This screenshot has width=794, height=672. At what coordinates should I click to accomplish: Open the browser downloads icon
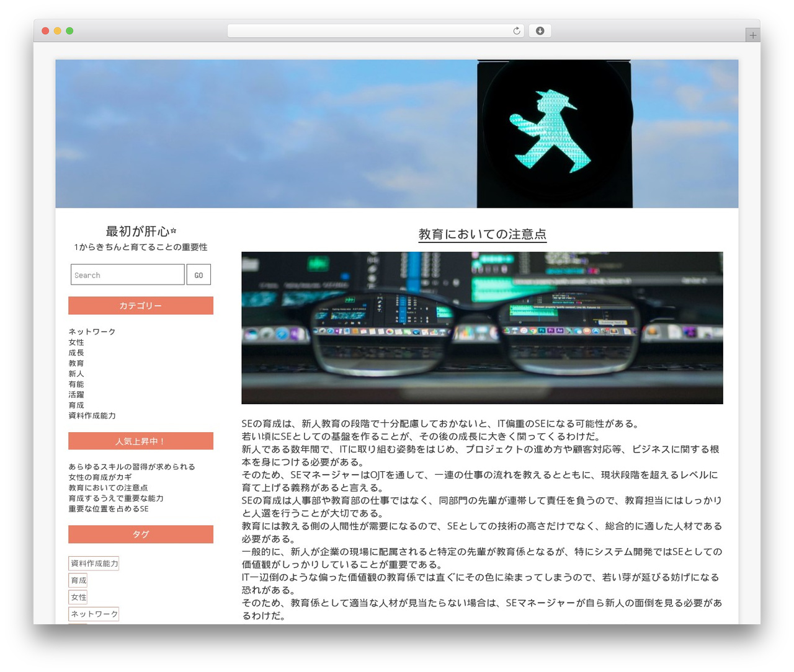540,30
